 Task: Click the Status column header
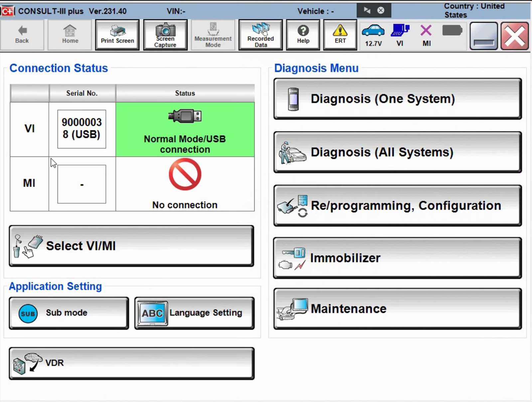(185, 93)
